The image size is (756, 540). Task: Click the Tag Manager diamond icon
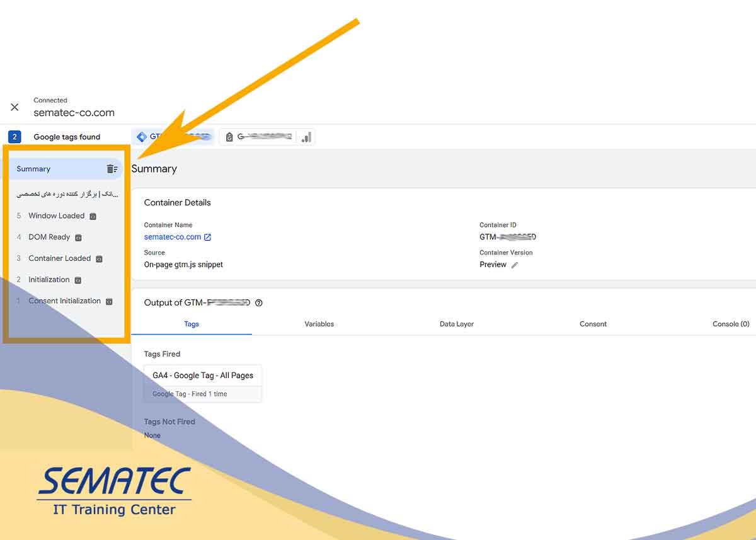pos(141,137)
